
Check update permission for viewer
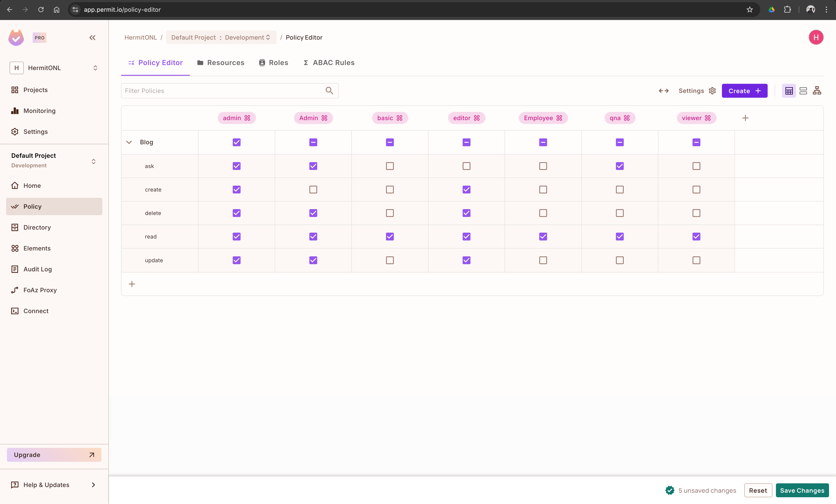tap(696, 260)
